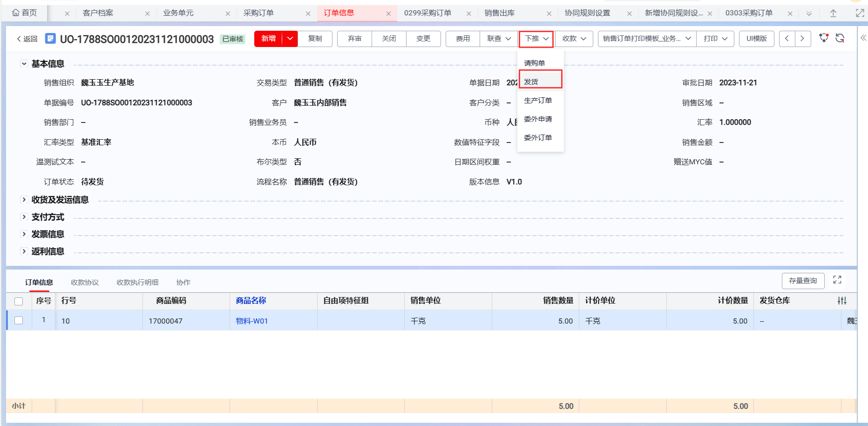Click the refresh icon with notification badge

[x=840, y=38]
